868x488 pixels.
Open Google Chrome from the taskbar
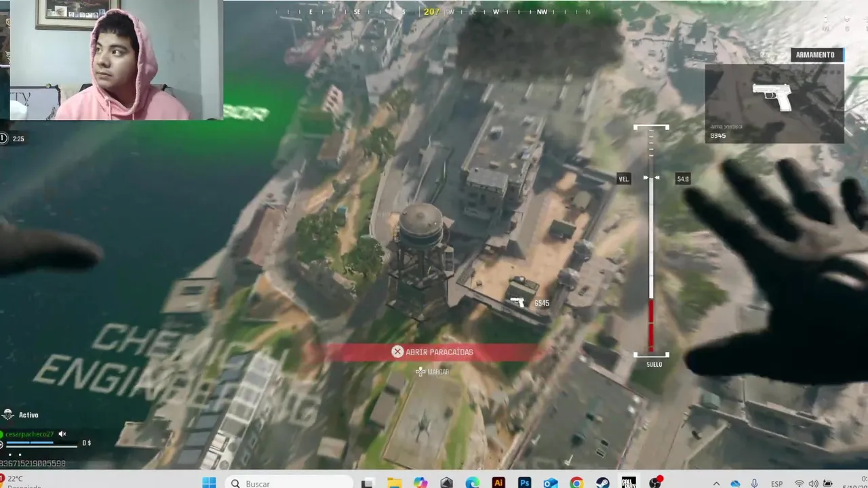tap(576, 483)
